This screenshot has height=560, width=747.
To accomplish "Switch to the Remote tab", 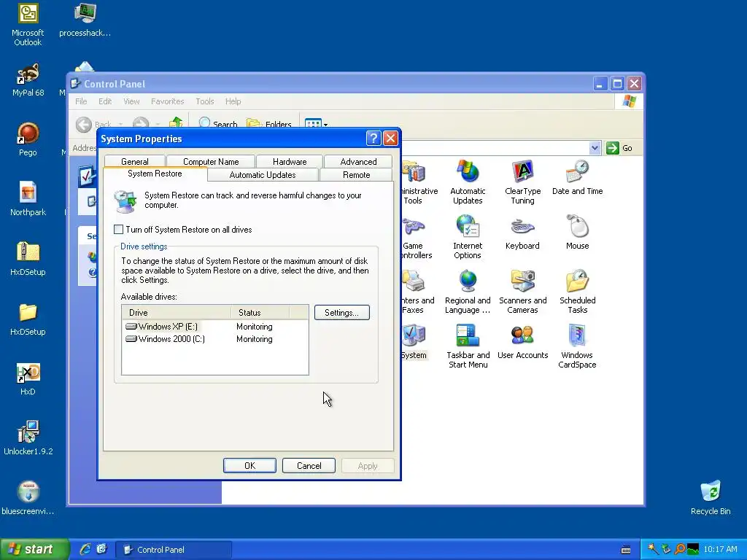I will (x=356, y=175).
